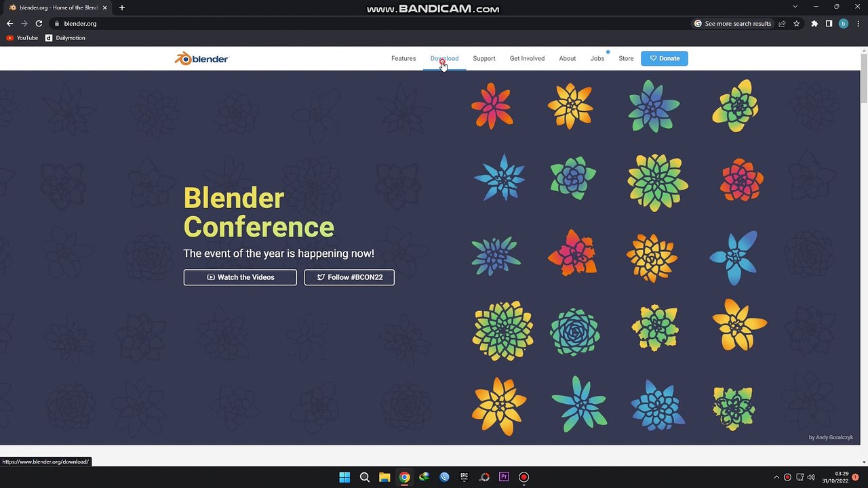Click the Donate button

665,58
